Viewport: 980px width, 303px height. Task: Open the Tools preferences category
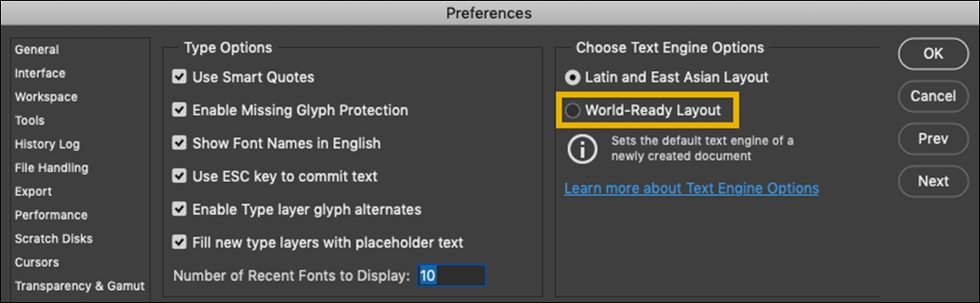click(x=29, y=121)
